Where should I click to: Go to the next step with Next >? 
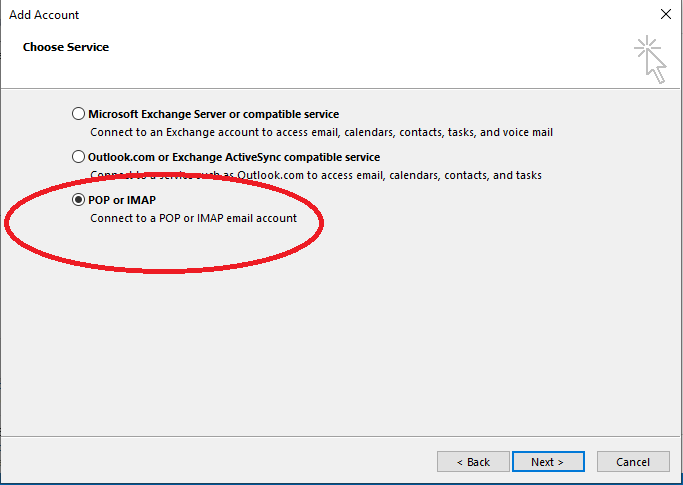(548, 461)
